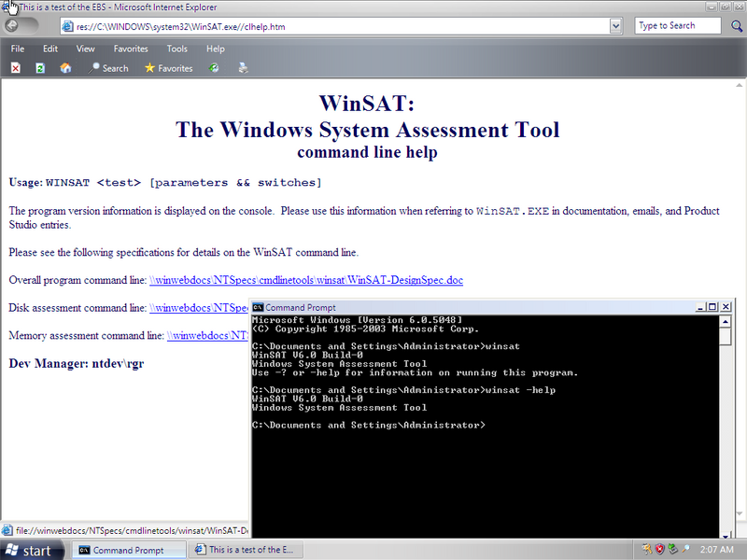Click the Stop icon with red X
747x560 pixels.
[16, 68]
